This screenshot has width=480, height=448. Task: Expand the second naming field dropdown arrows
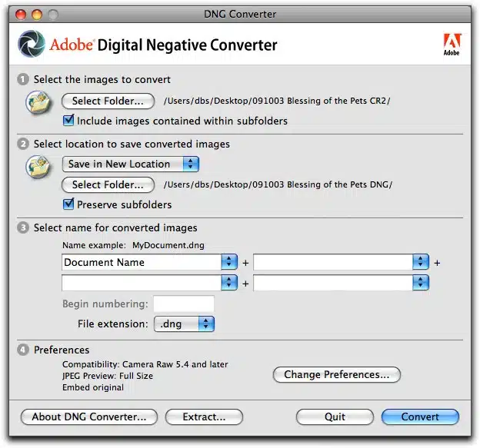tap(420, 262)
